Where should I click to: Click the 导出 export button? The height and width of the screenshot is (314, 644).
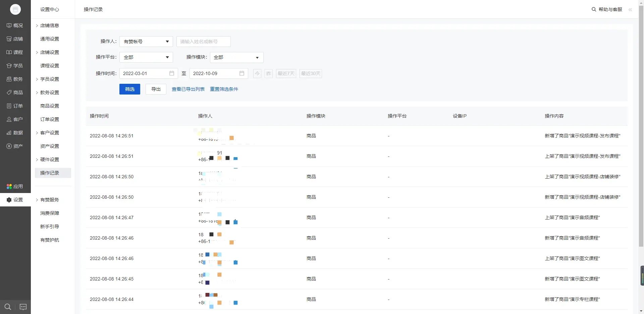[x=156, y=89]
